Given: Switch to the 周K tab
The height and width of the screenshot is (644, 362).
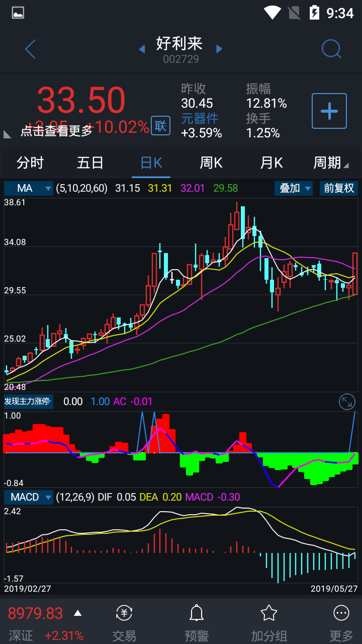Looking at the screenshot, I should [x=211, y=163].
